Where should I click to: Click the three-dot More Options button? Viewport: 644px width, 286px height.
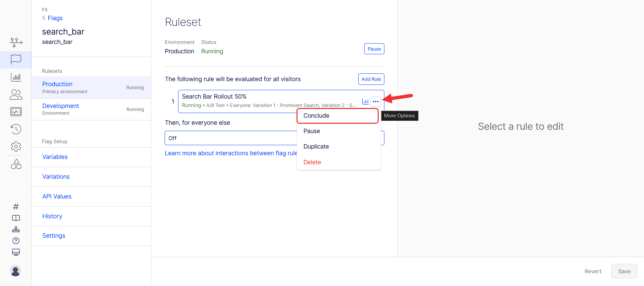[376, 101]
